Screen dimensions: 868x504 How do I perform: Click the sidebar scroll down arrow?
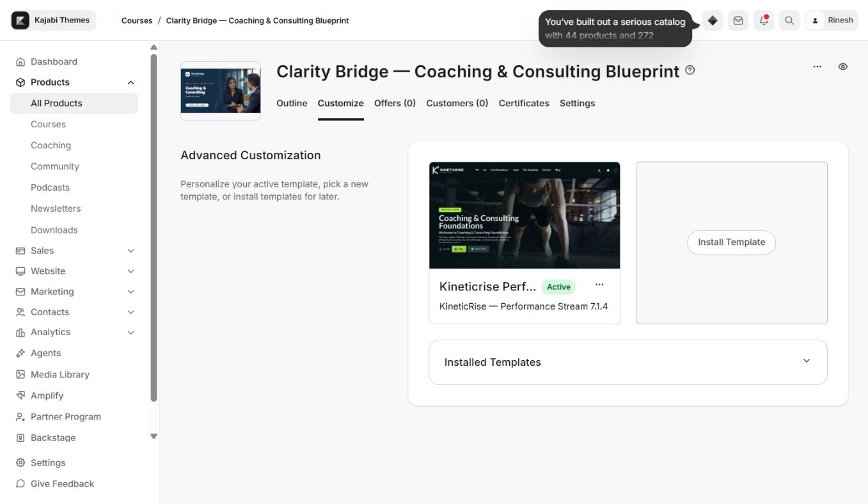[x=154, y=436]
